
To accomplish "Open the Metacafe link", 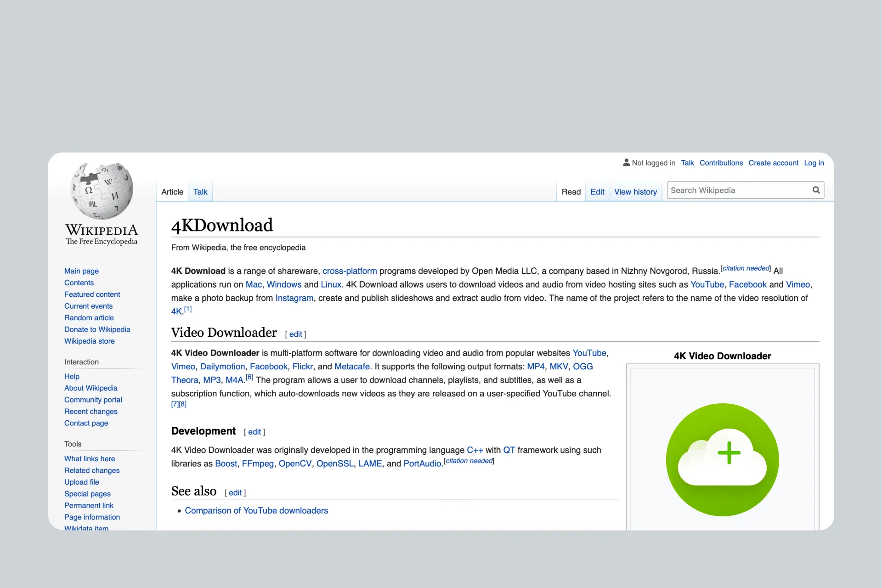I will coord(352,367).
